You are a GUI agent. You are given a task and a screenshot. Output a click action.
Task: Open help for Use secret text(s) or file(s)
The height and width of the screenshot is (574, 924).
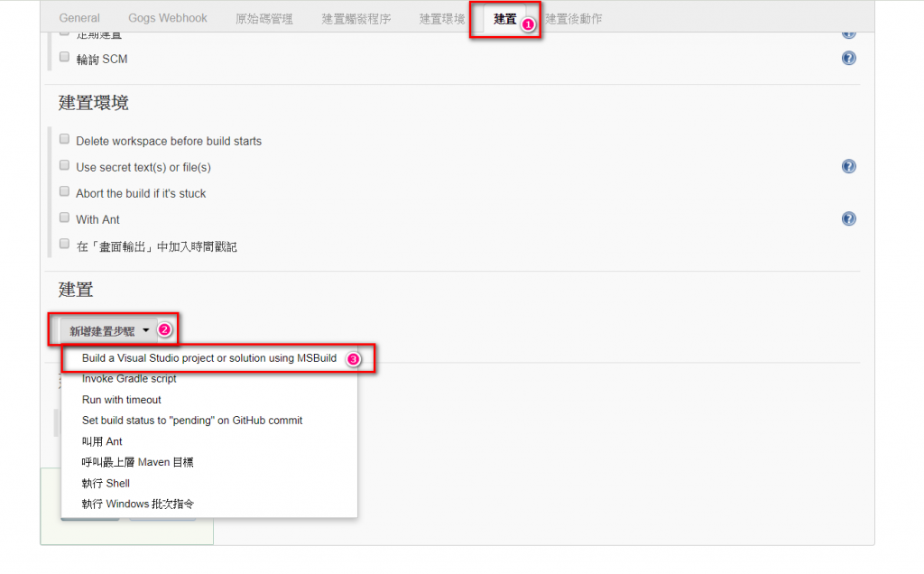848,166
